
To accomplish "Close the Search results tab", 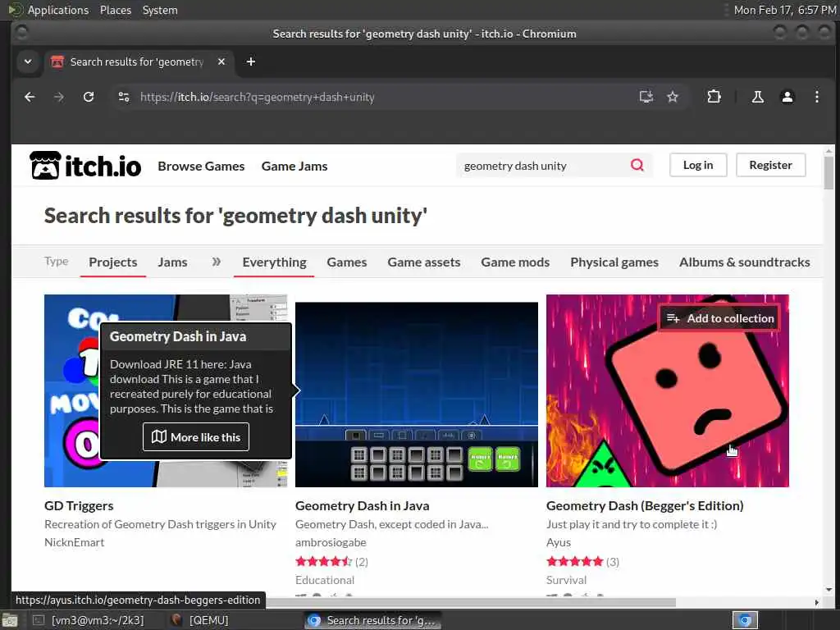I will click(x=221, y=62).
